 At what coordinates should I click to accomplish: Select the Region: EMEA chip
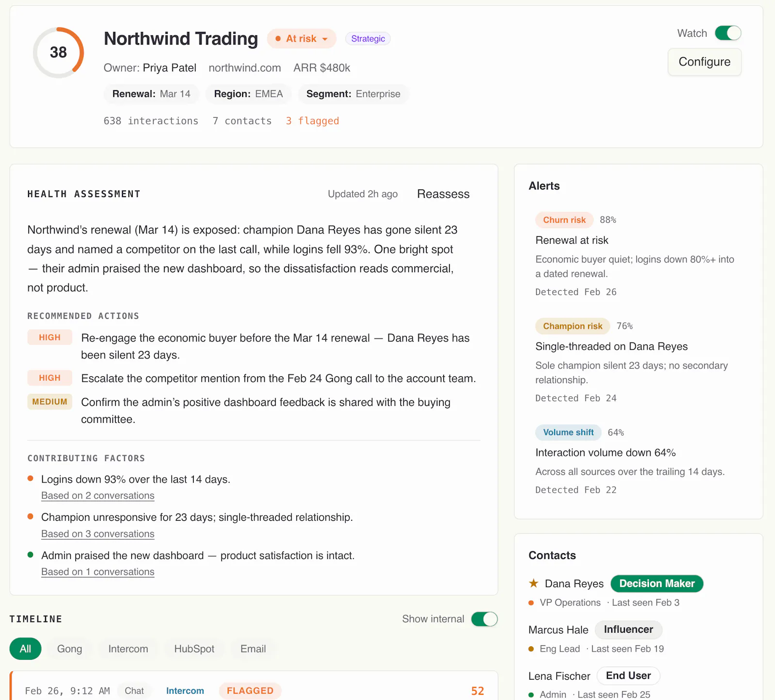click(x=248, y=94)
